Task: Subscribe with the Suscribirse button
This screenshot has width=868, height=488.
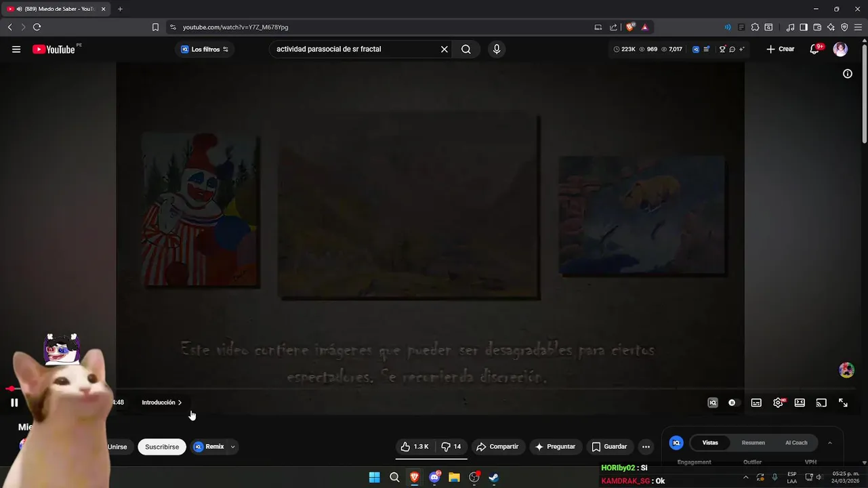Action: 162,447
